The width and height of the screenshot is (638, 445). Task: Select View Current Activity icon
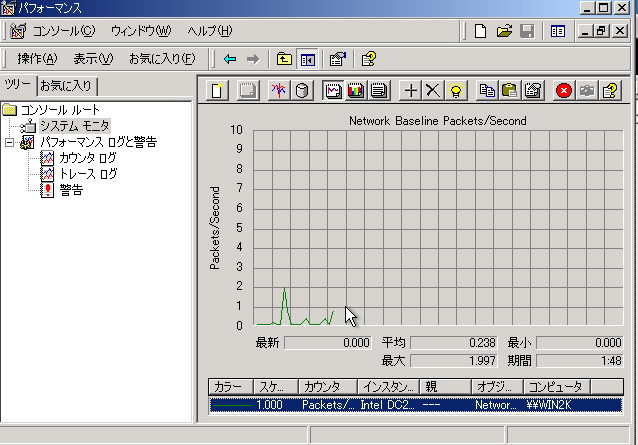point(279,90)
